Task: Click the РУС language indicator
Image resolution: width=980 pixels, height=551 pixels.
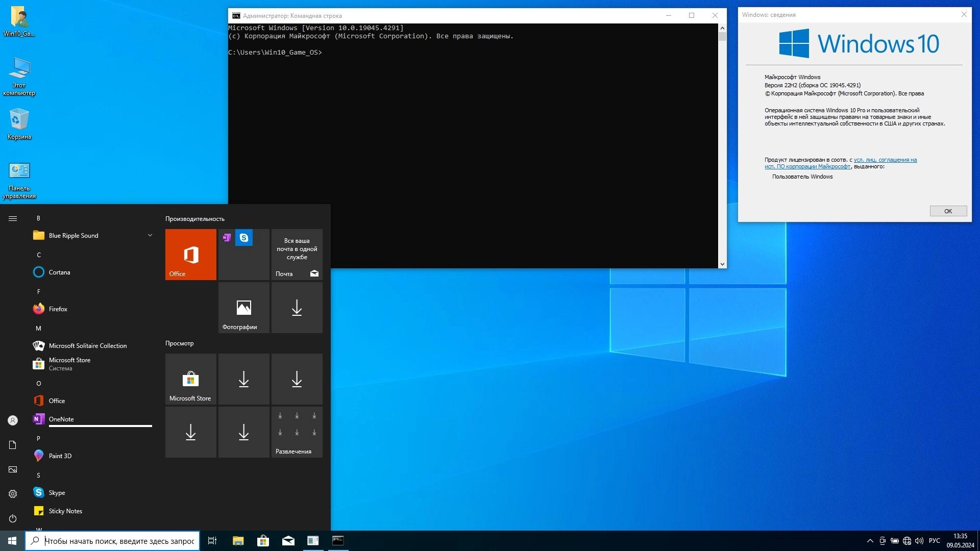Action: [x=934, y=541]
